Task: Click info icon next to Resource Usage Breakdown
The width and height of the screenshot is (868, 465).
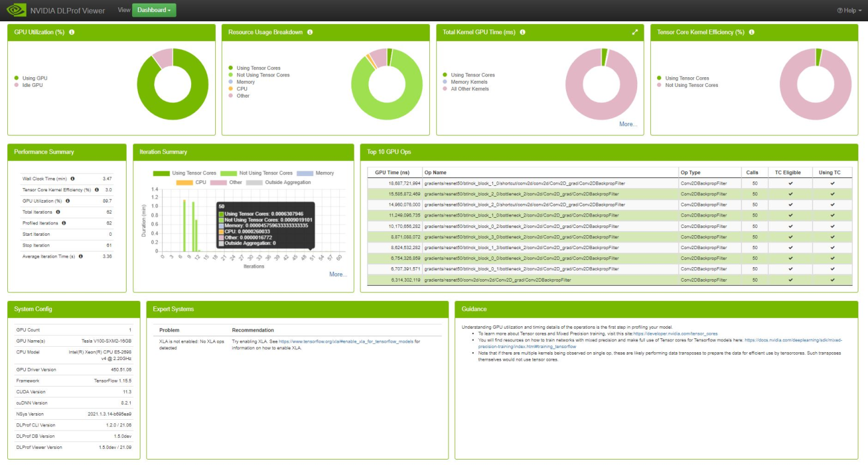Action: click(x=310, y=32)
